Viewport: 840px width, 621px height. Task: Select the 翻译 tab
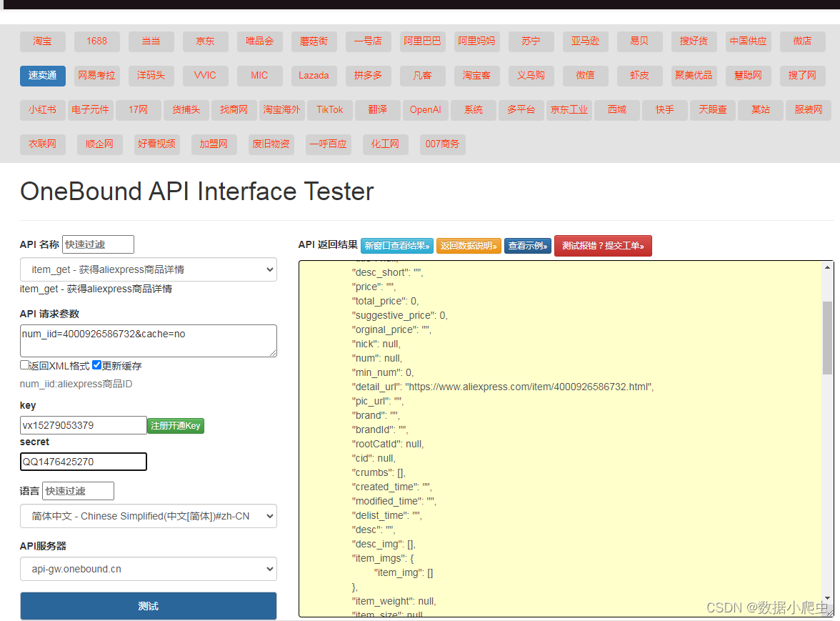click(x=378, y=110)
